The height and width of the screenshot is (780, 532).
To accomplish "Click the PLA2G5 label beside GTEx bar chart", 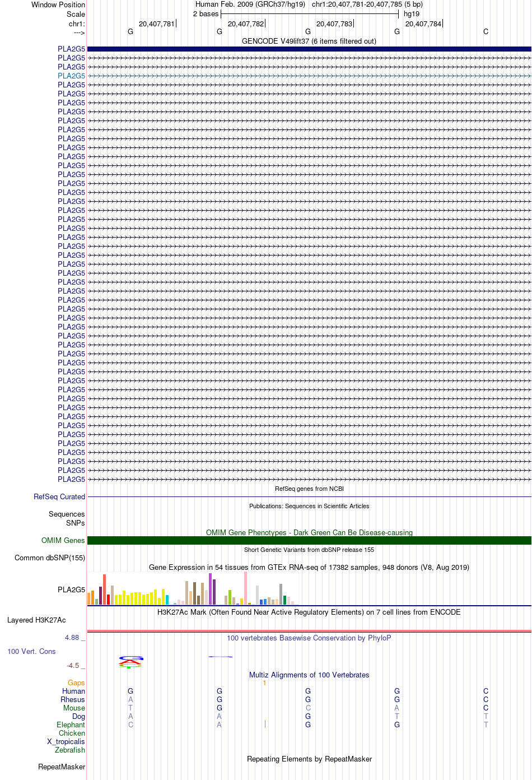I will coord(71,589).
